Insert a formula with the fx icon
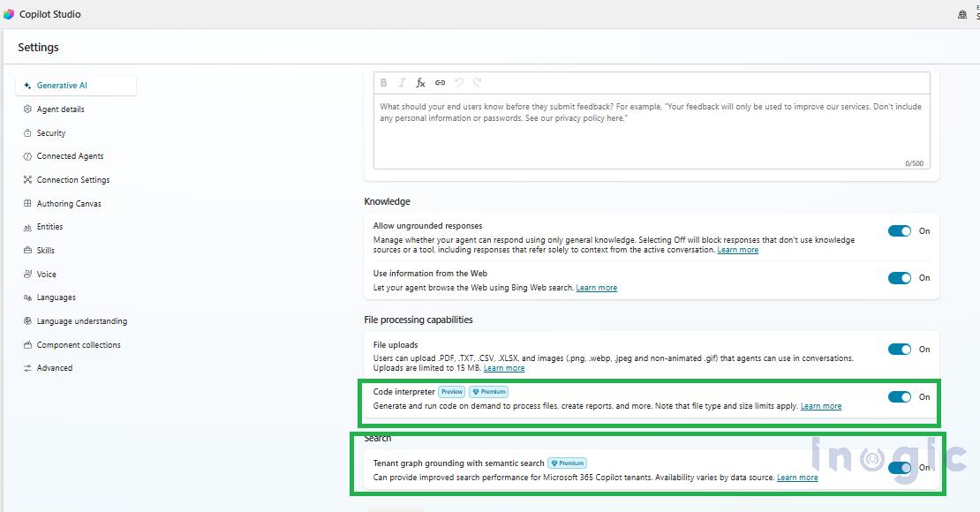This screenshot has height=512, width=980. click(420, 82)
